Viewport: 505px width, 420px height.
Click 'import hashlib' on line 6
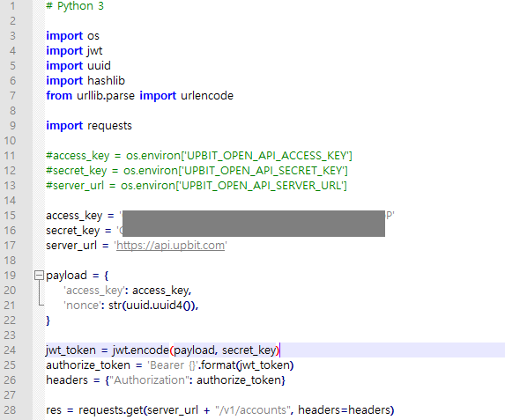tap(85, 81)
